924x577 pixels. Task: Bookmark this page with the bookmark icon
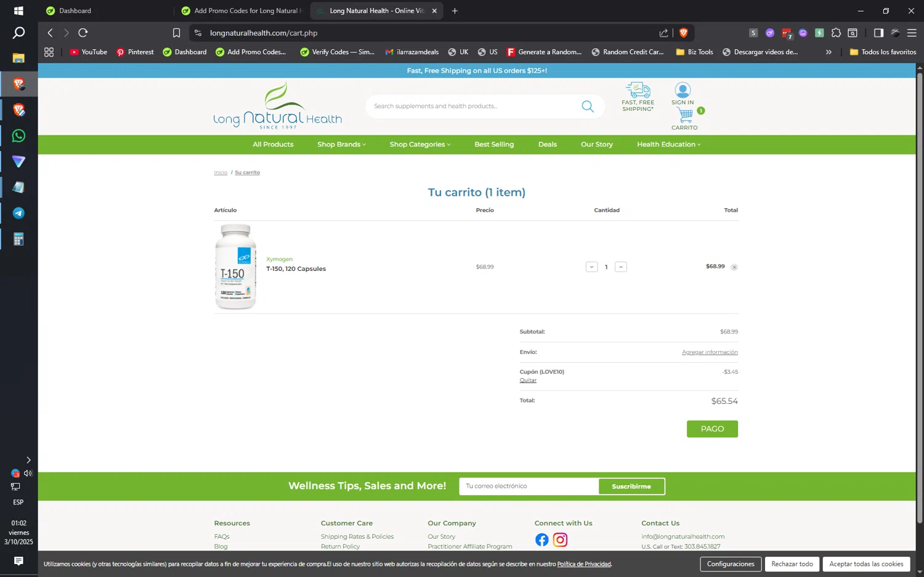pyautogui.click(x=176, y=33)
